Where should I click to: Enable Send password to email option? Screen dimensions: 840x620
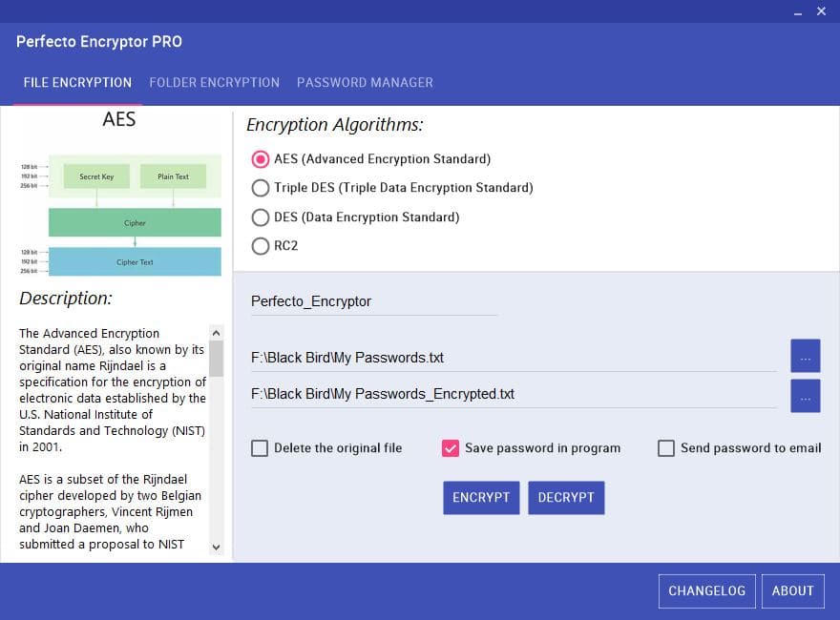[666, 448]
